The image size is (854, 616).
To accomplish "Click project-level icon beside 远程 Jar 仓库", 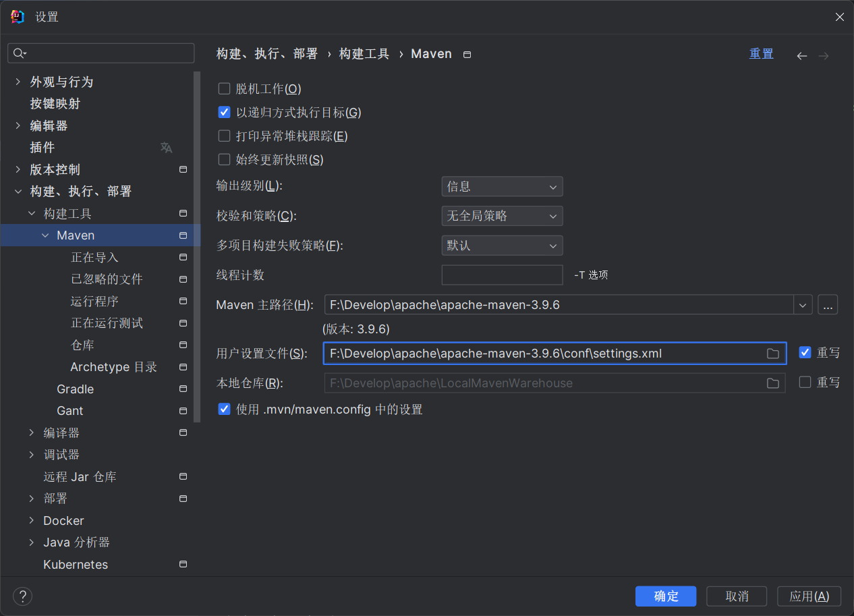I will pos(183,476).
